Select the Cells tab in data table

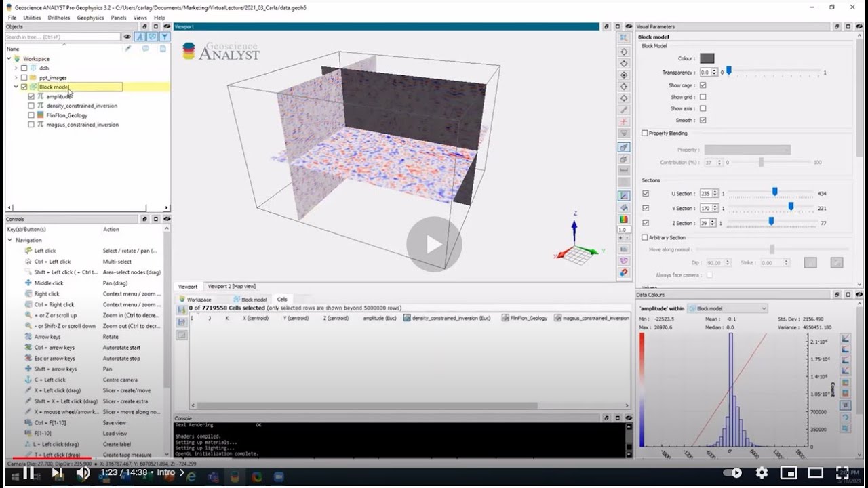point(282,299)
